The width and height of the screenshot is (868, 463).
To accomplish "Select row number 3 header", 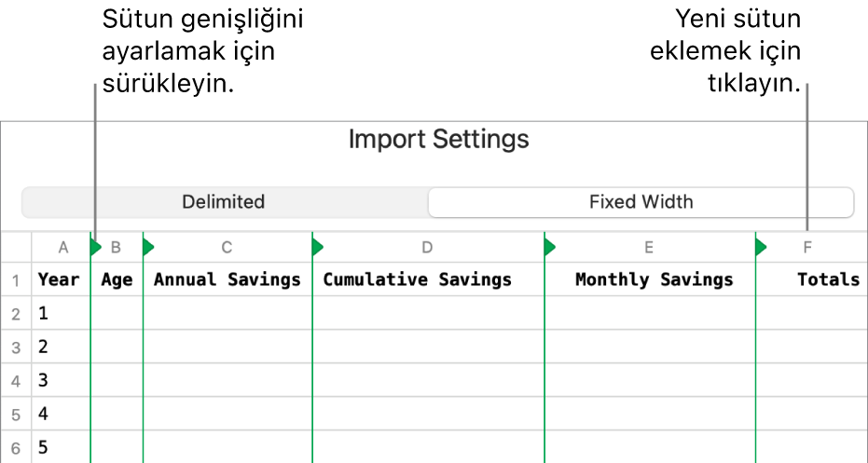I will [x=16, y=347].
